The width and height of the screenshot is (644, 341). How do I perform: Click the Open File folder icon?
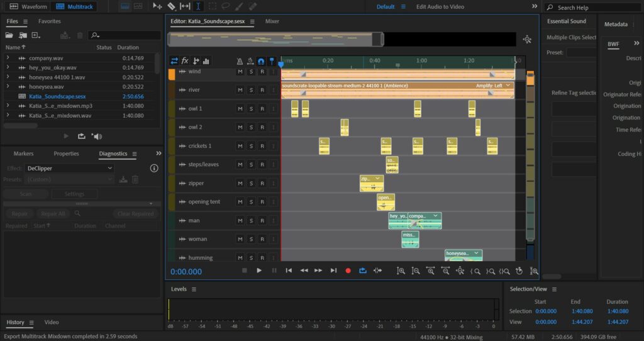[x=9, y=35]
